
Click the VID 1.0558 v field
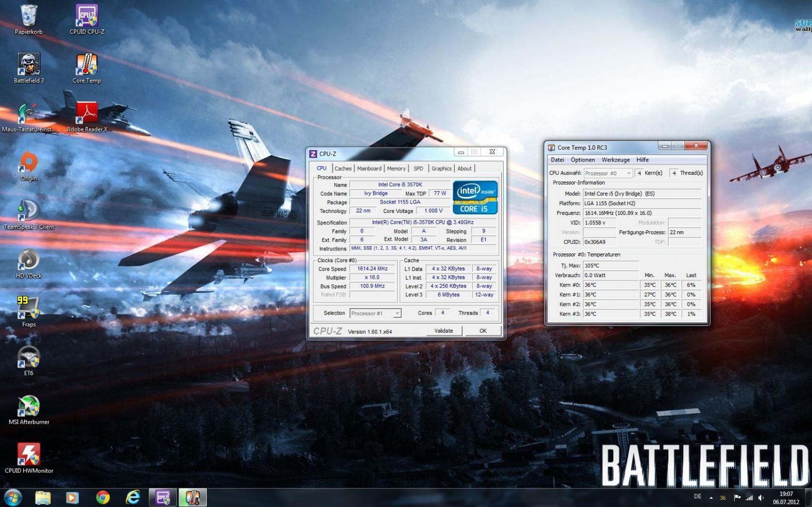tap(599, 223)
